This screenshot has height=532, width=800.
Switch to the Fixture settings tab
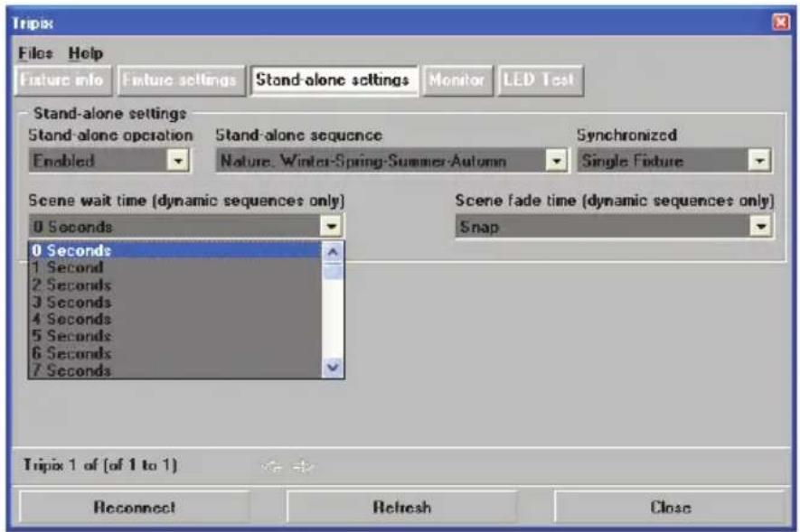pos(181,80)
